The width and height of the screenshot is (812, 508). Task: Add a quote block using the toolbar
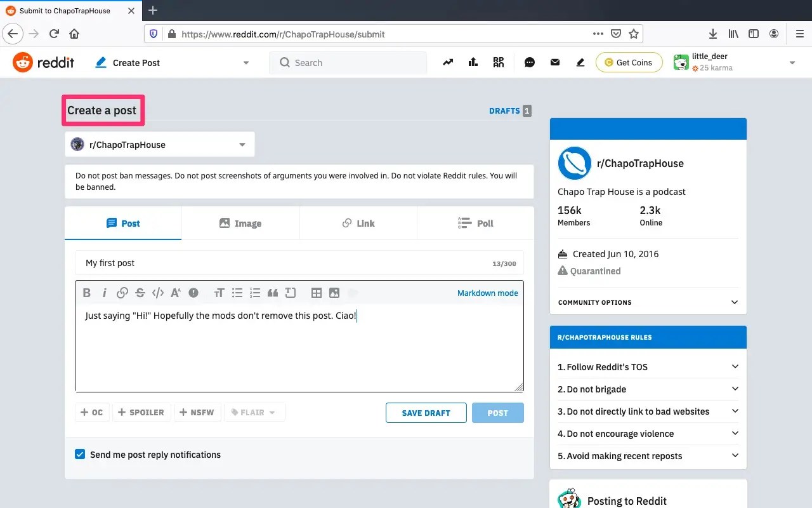273,293
